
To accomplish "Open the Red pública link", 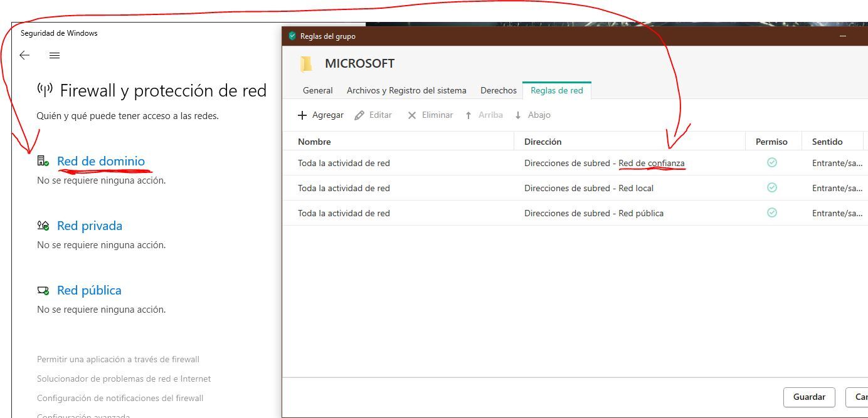I will [89, 290].
